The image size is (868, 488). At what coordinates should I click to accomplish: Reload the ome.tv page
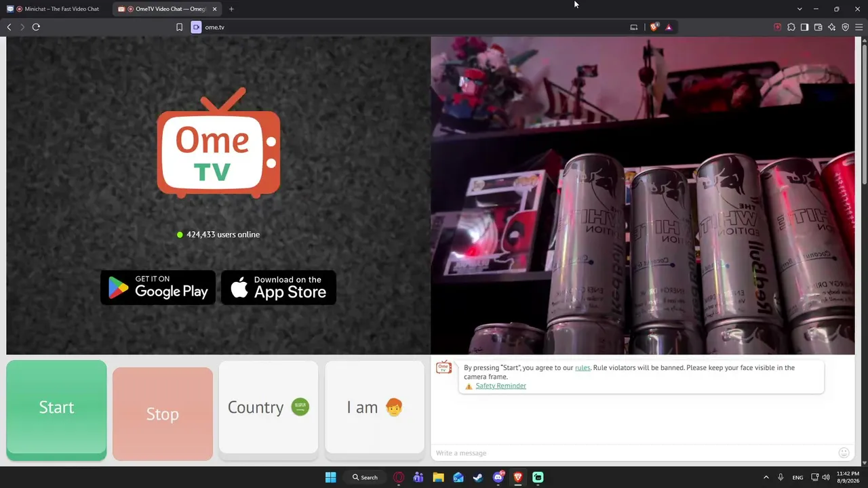click(36, 27)
